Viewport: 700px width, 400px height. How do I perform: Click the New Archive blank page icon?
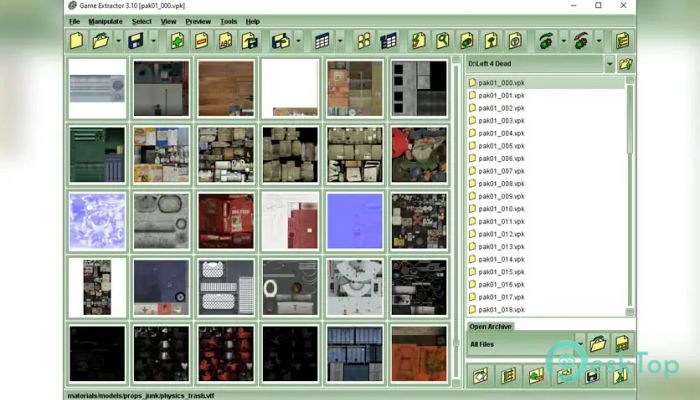[x=76, y=41]
